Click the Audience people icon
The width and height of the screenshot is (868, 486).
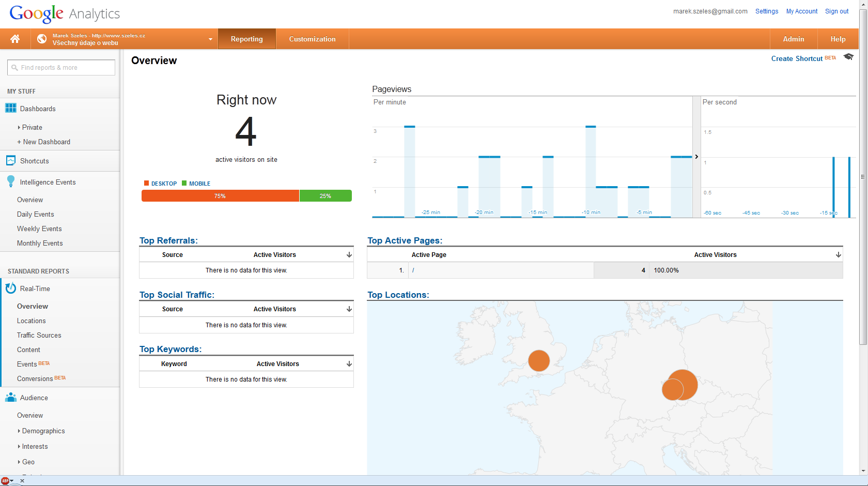pos(11,397)
